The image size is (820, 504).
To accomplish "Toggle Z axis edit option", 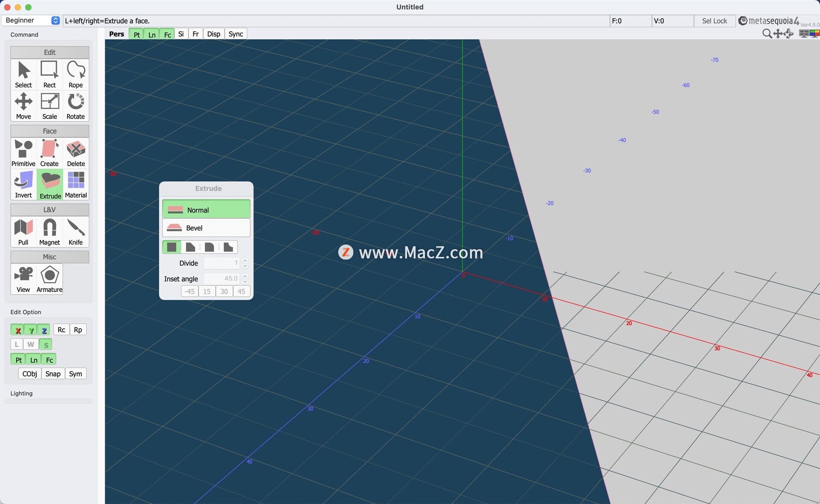I will tap(44, 330).
